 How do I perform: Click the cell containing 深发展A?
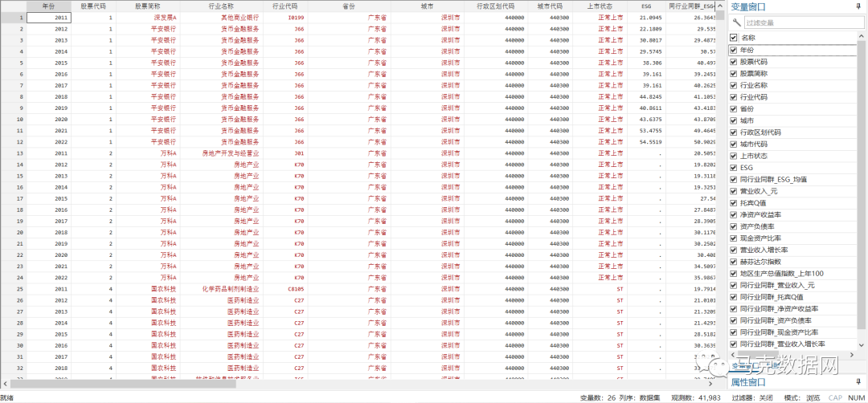148,18
